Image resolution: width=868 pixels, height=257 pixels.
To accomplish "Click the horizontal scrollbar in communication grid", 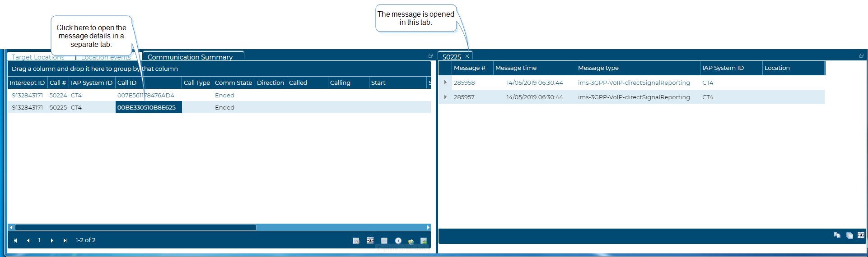I will (135, 227).
